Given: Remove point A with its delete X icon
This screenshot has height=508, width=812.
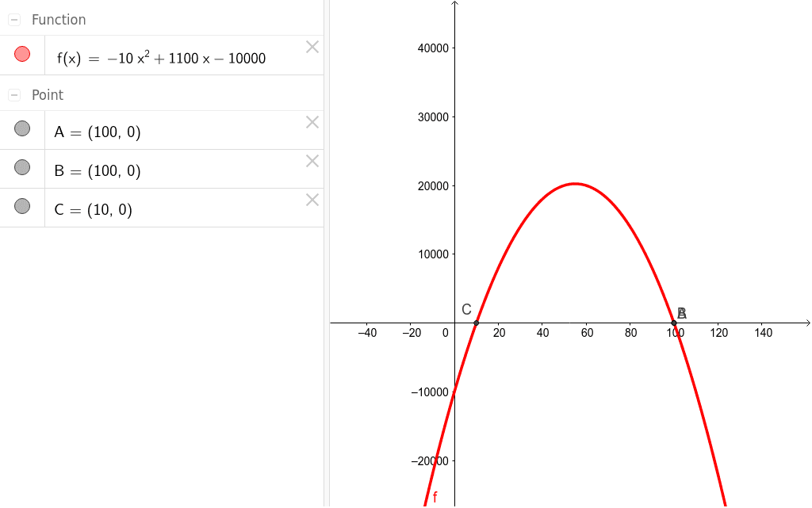Looking at the screenshot, I should pos(312,121).
